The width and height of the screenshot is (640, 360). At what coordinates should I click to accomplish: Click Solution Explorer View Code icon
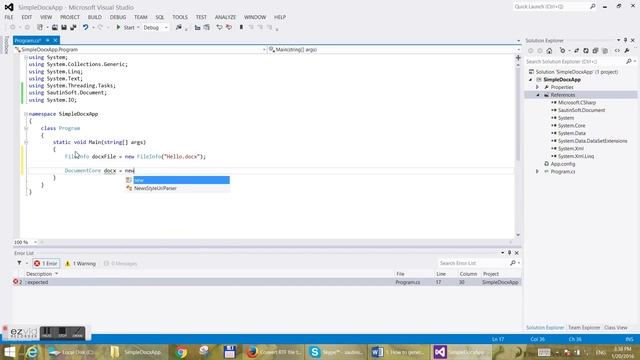pos(617,51)
